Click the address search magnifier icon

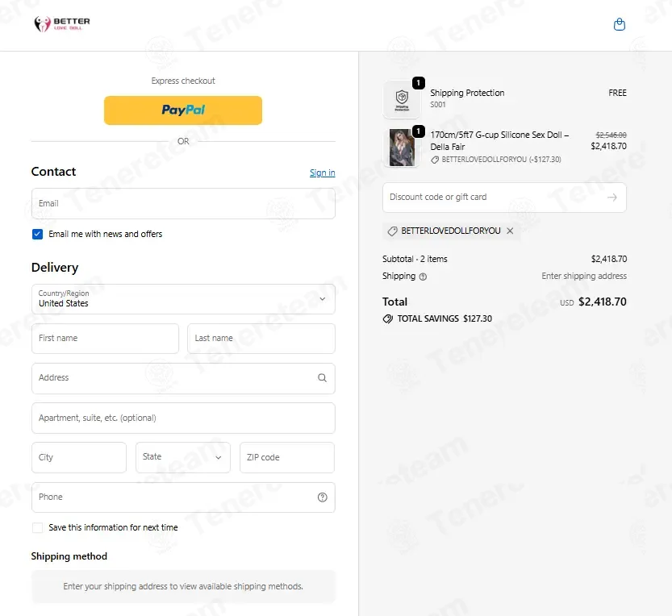[323, 378]
